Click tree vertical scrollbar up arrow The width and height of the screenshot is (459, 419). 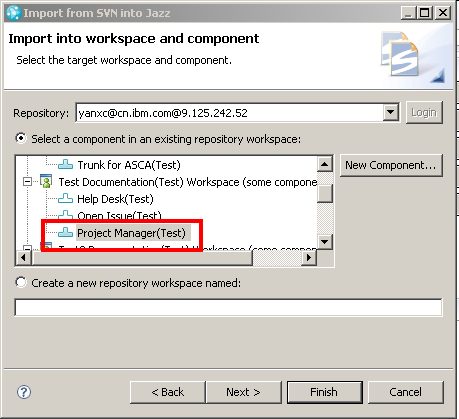(325, 164)
